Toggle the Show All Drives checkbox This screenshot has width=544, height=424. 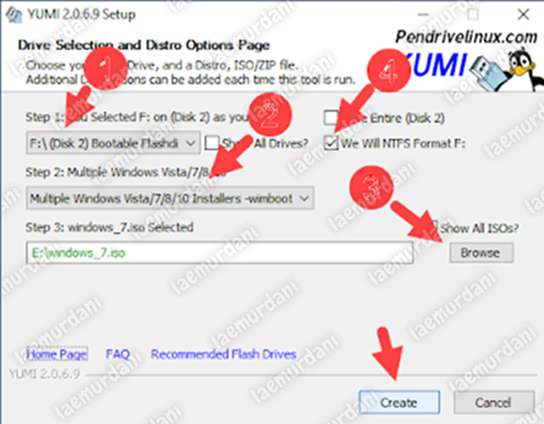[212, 143]
